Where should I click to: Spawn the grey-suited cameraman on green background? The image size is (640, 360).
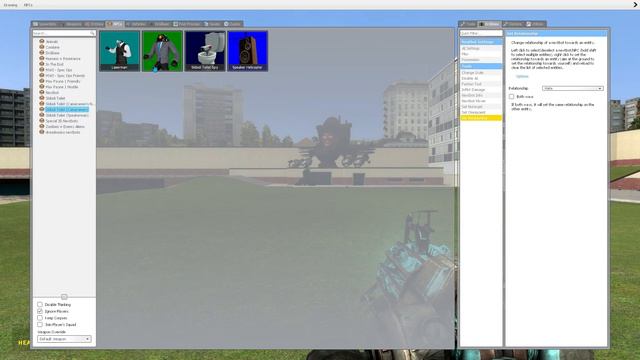162,51
